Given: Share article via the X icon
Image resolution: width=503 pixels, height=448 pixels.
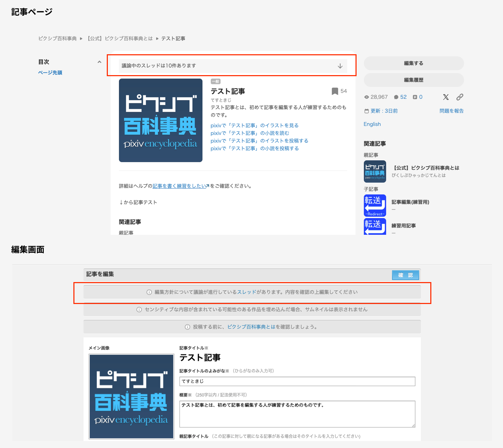Looking at the screenshot, I should pos(446,97).
